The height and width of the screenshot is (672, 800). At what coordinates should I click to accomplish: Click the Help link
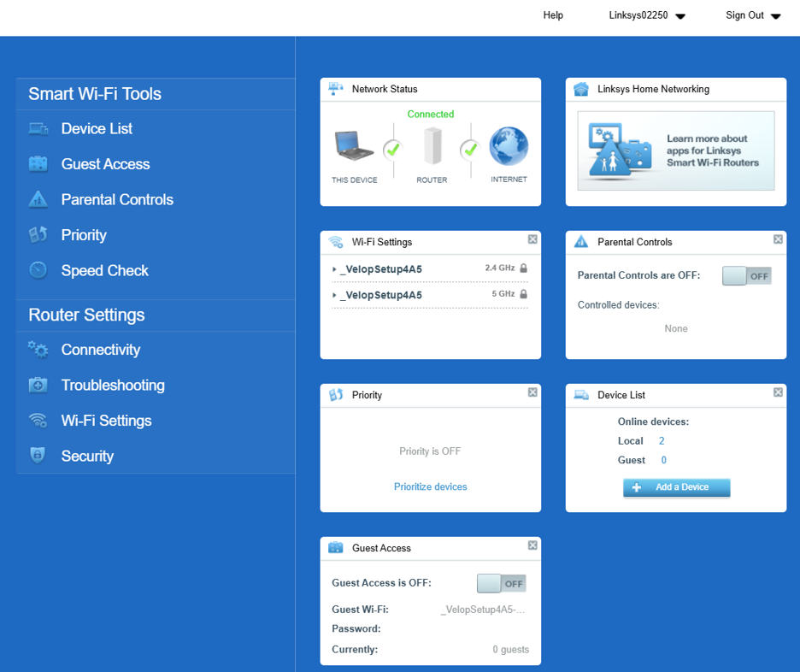point(552,15)
